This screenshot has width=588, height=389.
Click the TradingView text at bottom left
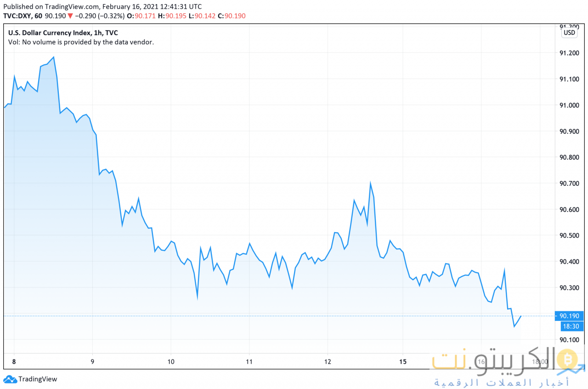(38, 379)
